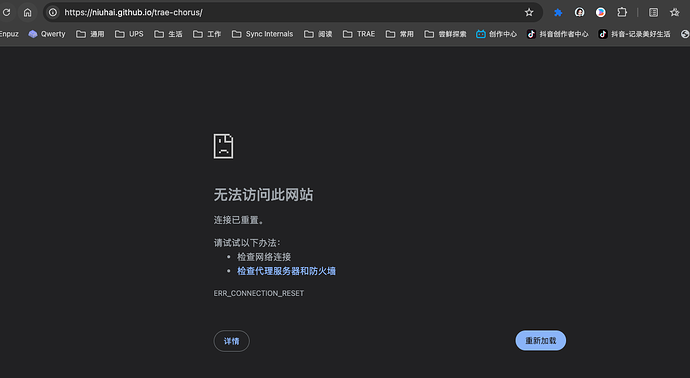Open the side panel reading list icon
690x378 pixels.
pyautogui.click(x=653, y=12)
